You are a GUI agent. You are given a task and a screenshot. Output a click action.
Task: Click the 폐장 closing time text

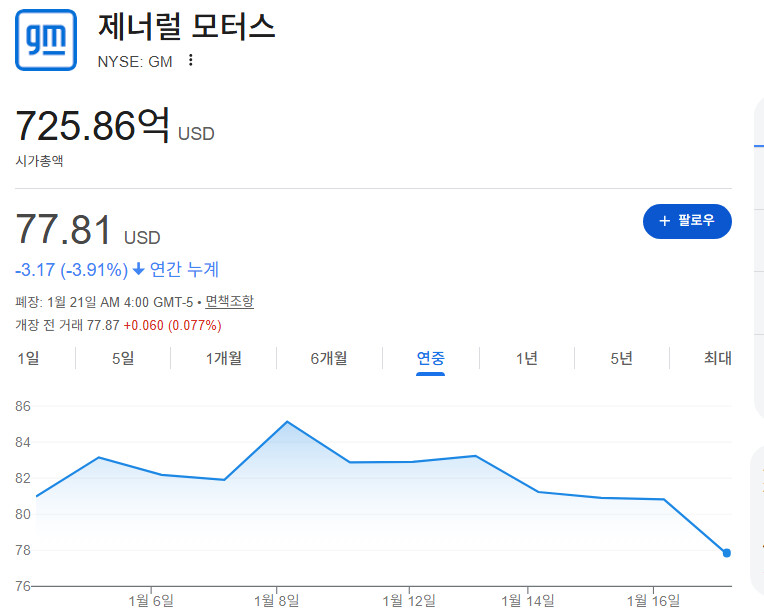(104, 302)
